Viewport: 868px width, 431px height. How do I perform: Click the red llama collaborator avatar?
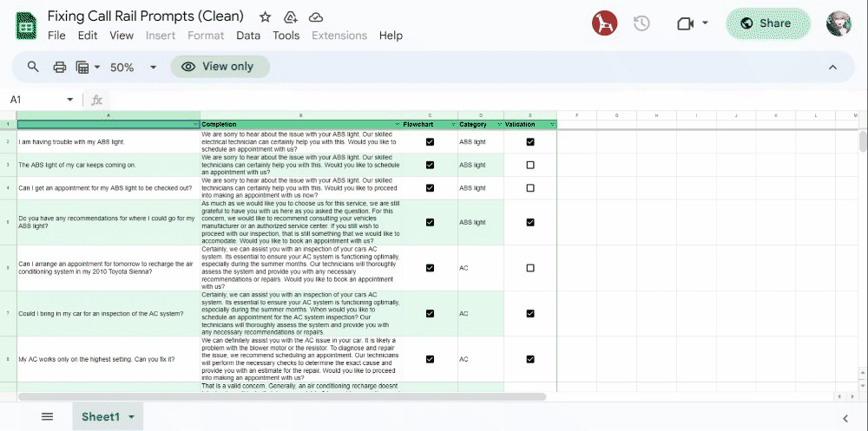tap(604, 23)
